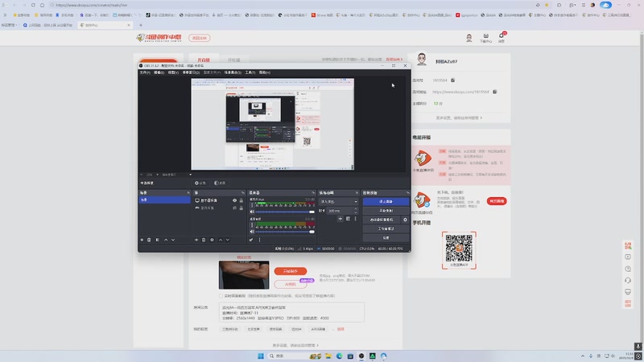Add a transition with plus icon
This screenshot has width=644, height=362.
[x=340, y=219]
